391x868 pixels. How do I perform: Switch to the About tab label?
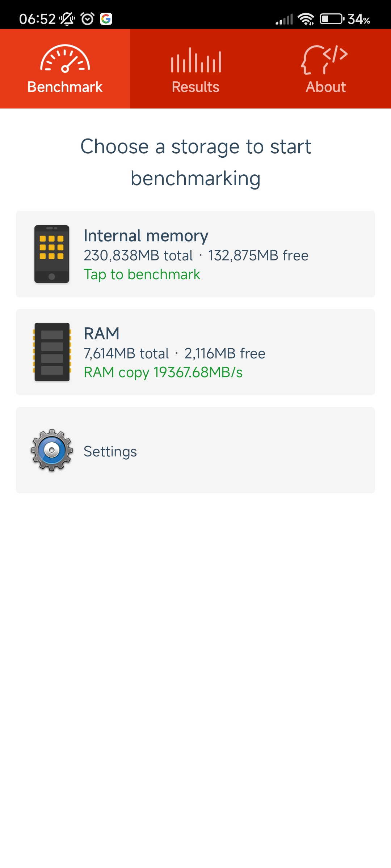326,87
